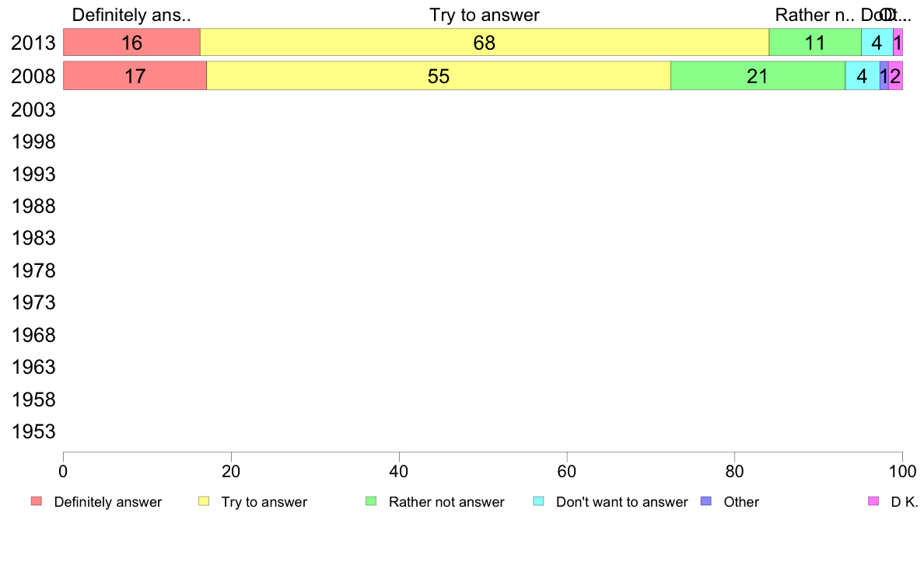Select the 2008 red segment showing 17

(135, 76)
